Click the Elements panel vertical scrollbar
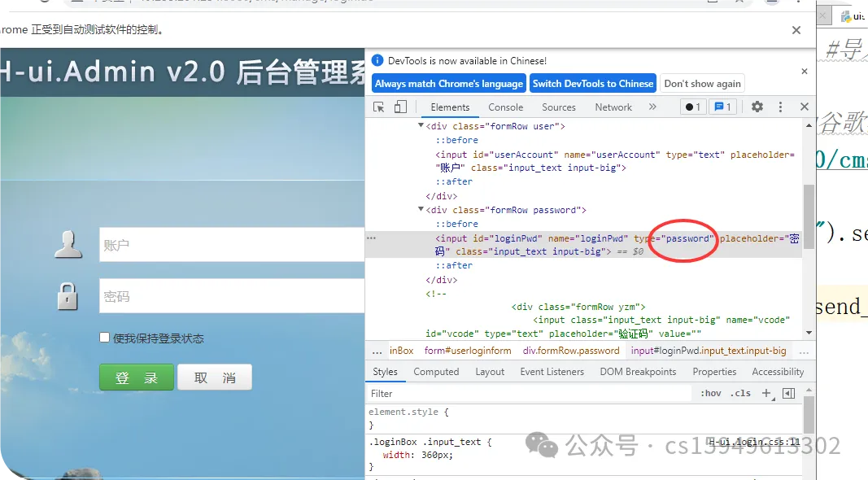Image resolution: width=868 pixels, height=480 pixels. (809, 216)
